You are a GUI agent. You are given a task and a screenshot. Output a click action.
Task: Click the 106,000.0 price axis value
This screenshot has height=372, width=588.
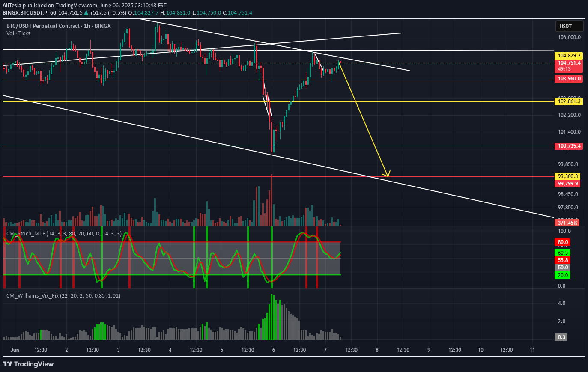pyautogui.click(x=569, y=37)
